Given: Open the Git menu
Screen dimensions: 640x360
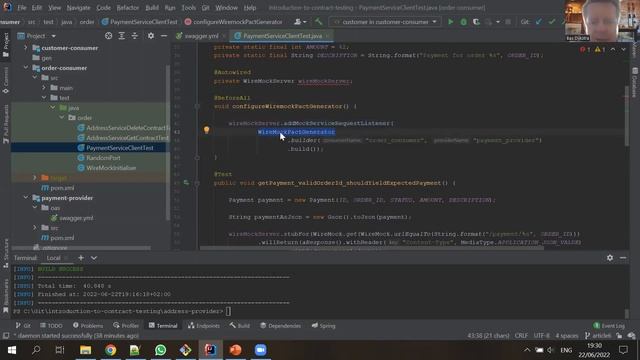Looking at the screenshot, I should [x=206, y=8].
